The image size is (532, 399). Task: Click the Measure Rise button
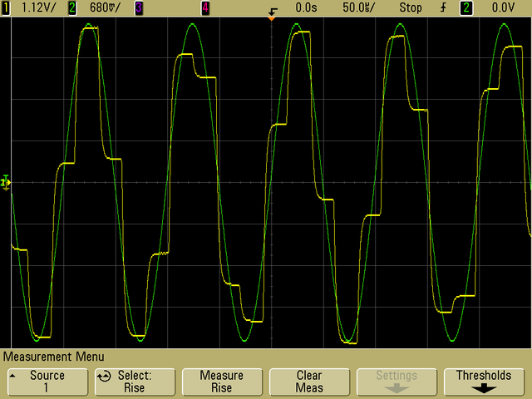[x=222, y=382]
